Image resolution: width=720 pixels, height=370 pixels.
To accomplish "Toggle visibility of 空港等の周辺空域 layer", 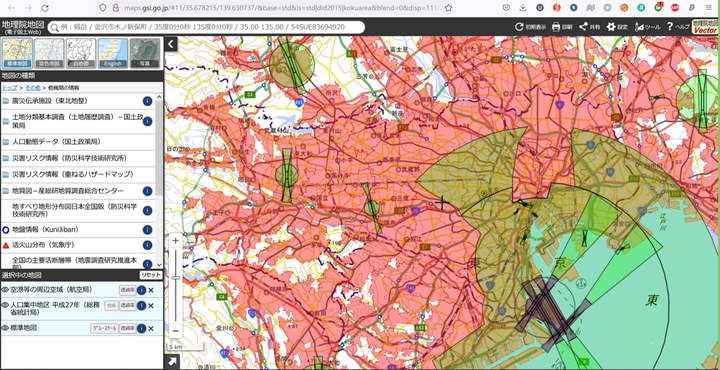I will [x=6, y=290].
